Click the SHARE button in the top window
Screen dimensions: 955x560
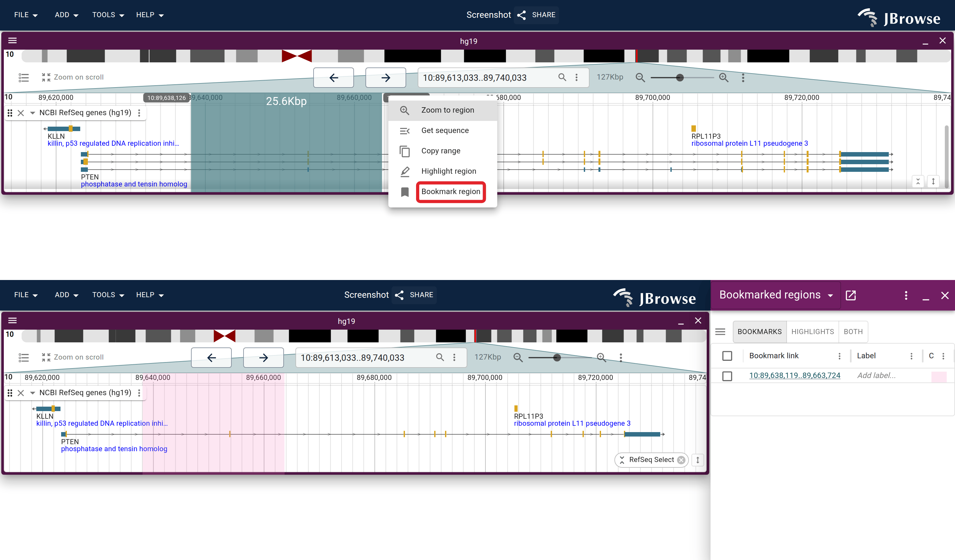[x=536, y=15]
